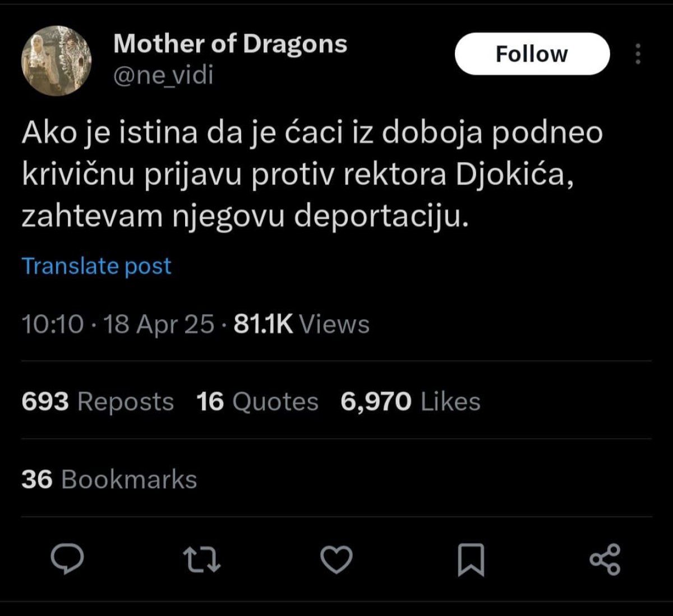Open the Mother of Dragons display name
673x616 pixels.
point(230,44)
